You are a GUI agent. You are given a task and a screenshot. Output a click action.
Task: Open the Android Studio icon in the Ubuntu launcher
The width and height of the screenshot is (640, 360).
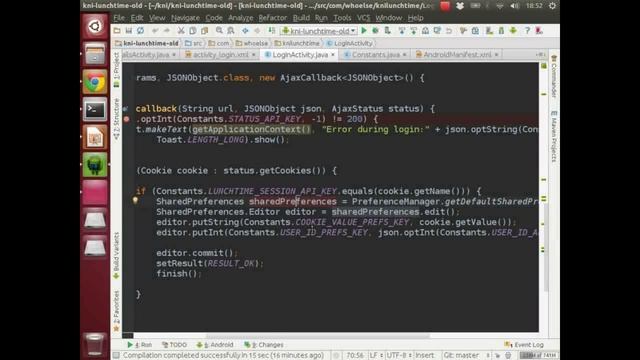(x=95, y=165)
